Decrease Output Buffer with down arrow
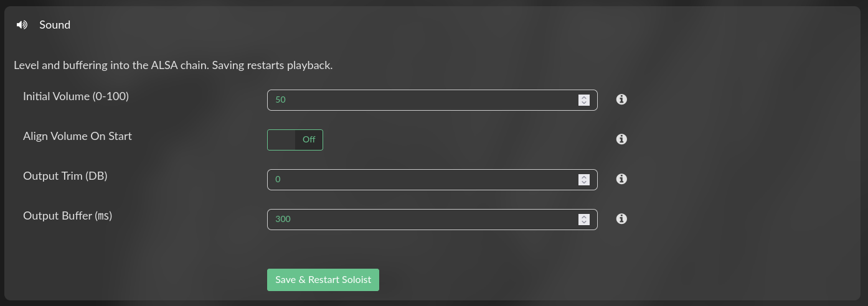 (x=584, y=222)
